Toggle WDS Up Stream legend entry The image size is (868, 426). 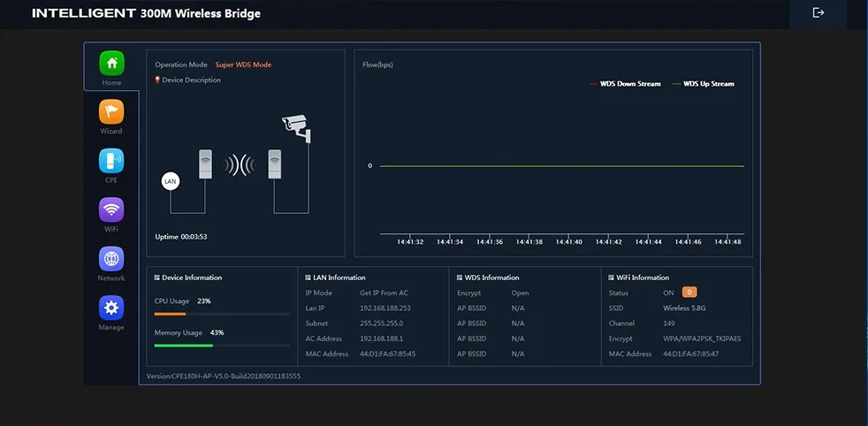point(703,84)
